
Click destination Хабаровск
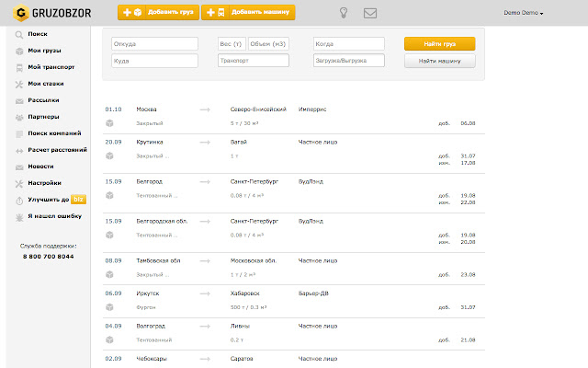(x=245, y=293)
